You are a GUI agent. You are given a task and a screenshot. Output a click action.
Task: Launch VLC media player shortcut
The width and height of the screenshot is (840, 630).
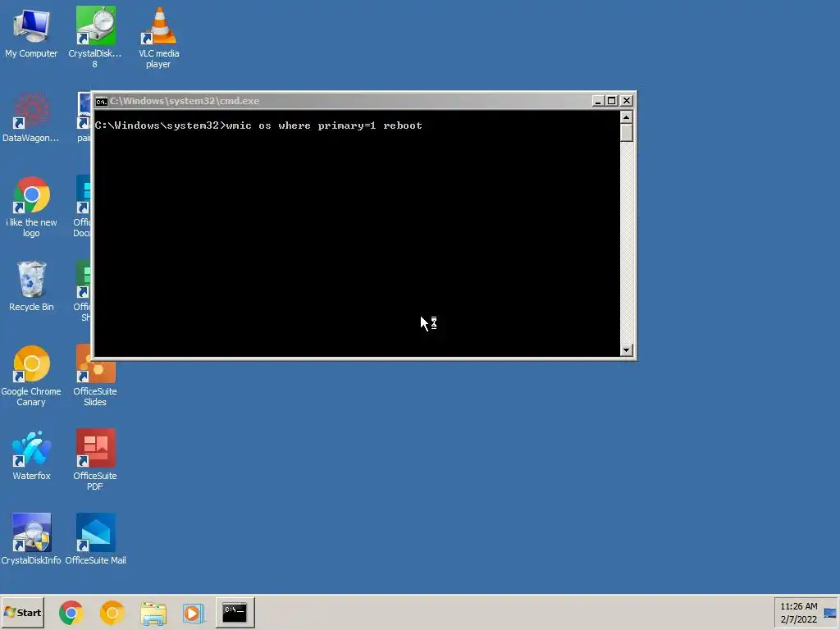coord(158,38)
